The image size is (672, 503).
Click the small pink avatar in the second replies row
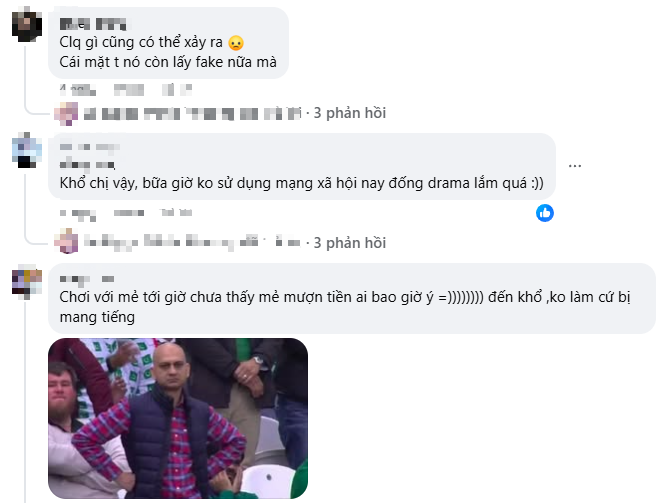[66, 241]
